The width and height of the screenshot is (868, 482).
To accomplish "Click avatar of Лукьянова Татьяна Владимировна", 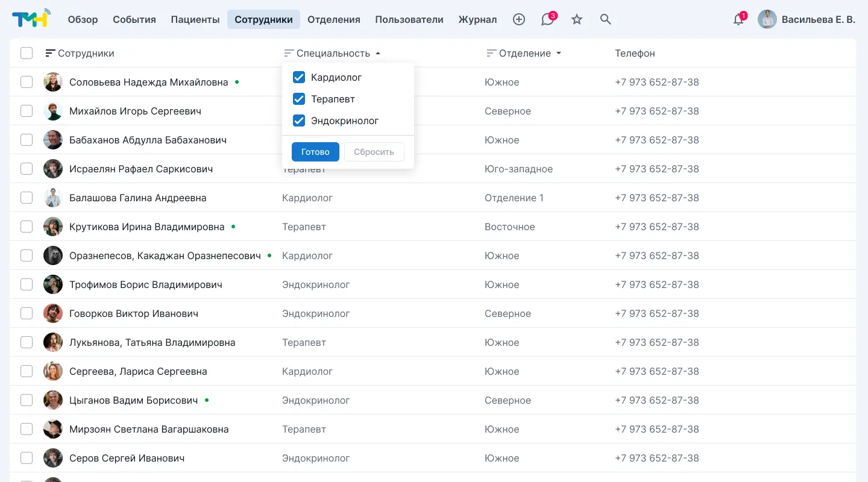I will pos(53,342).
